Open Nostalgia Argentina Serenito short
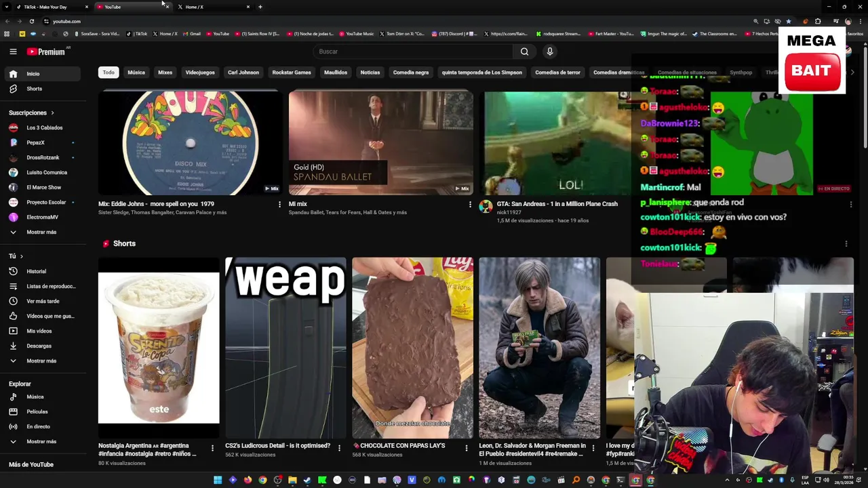The width and height of the screenshot is (868, 488). (x=159, y=348)
